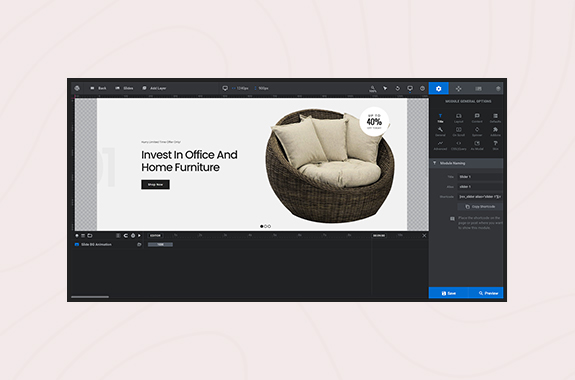Open the WordPress logo menu in toolbar

[77, 88]
